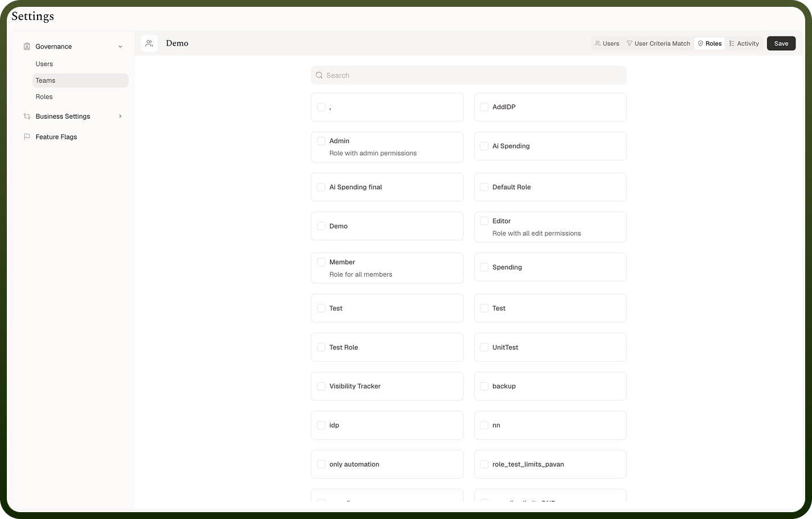This screenshot has width=812, height=519.
Task: Click the magnifier icon in the search bar
Action: tap(319, 75)
